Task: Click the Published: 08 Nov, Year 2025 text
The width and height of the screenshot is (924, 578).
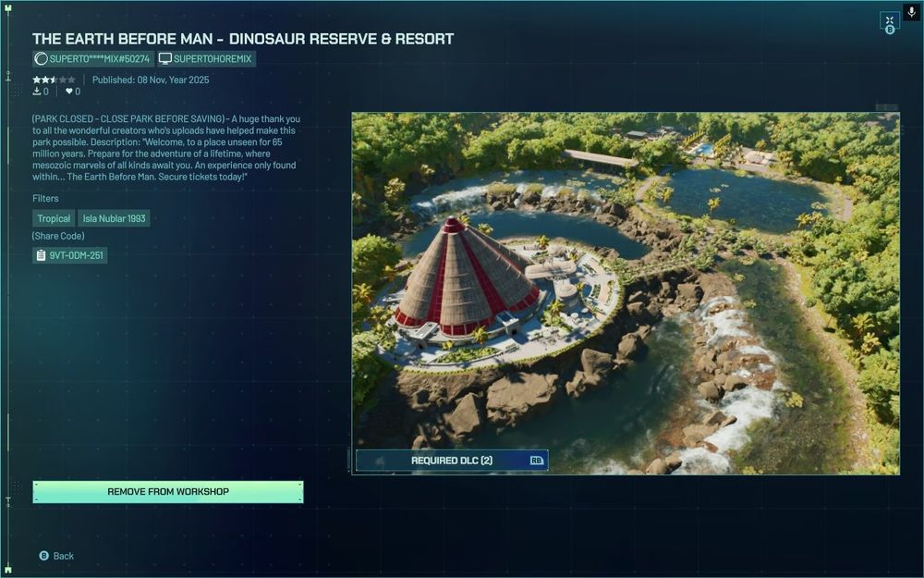Action: 151,80
